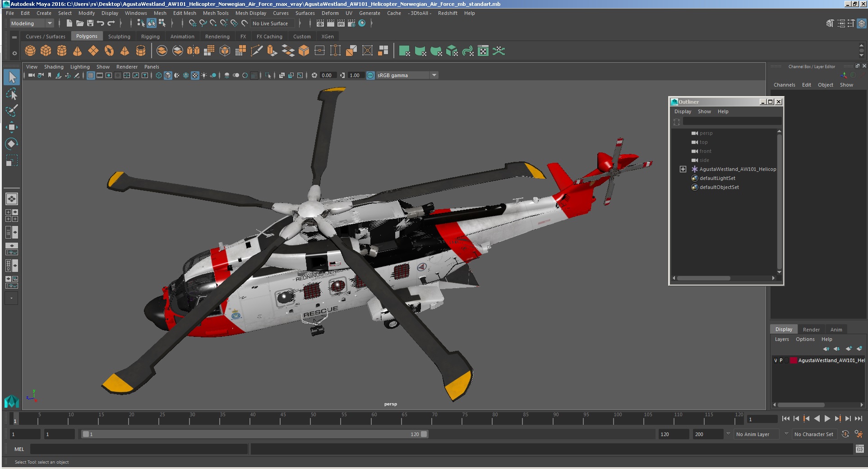Toggle color management ON button

pyautogui.click(x=370, y=75)
